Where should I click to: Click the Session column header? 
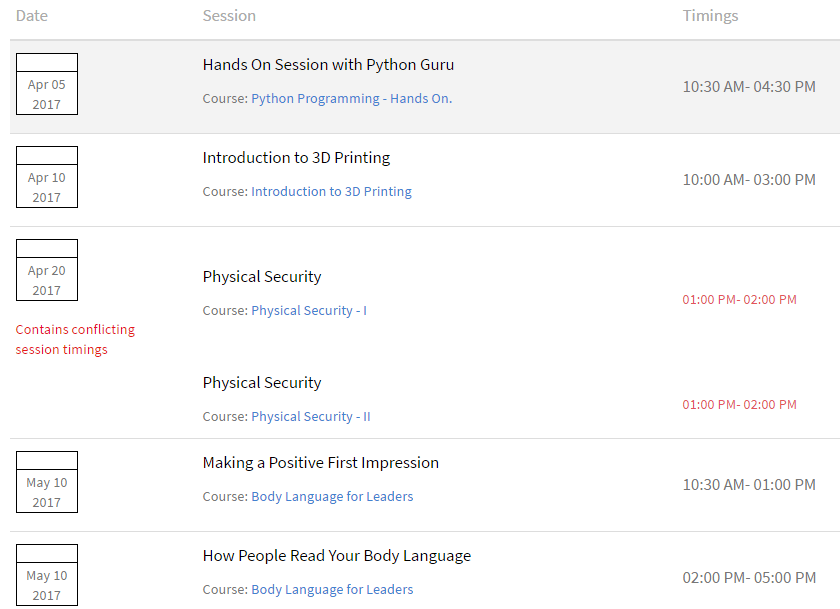pos(230,15)
